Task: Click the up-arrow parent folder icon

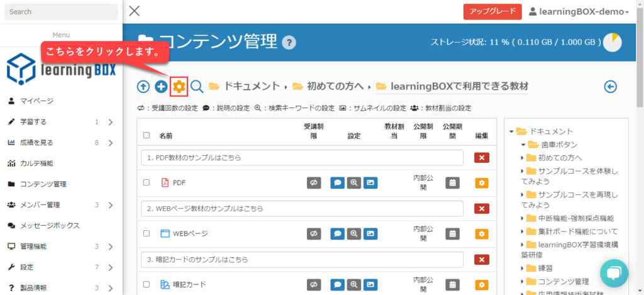Action: click(143, 87)
